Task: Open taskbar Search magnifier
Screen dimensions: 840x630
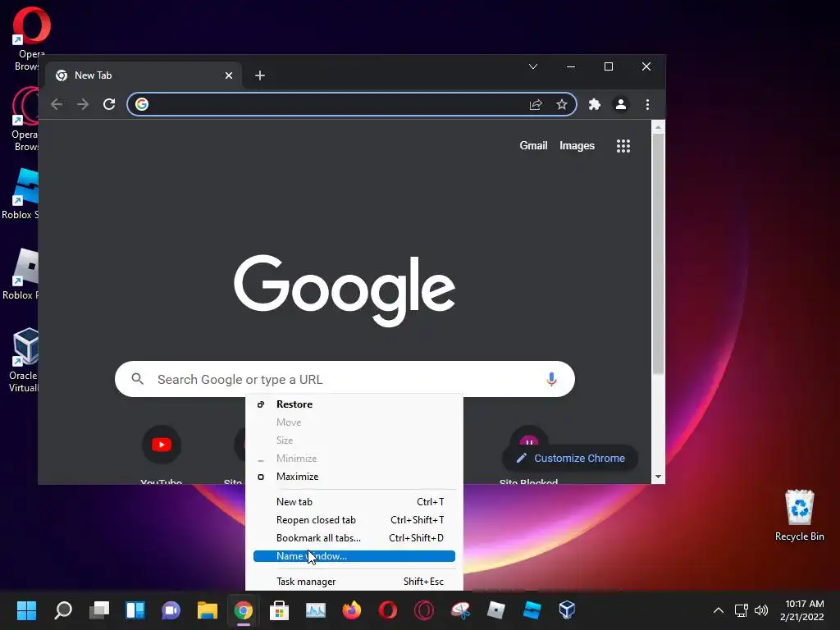Action: [63, 610]
